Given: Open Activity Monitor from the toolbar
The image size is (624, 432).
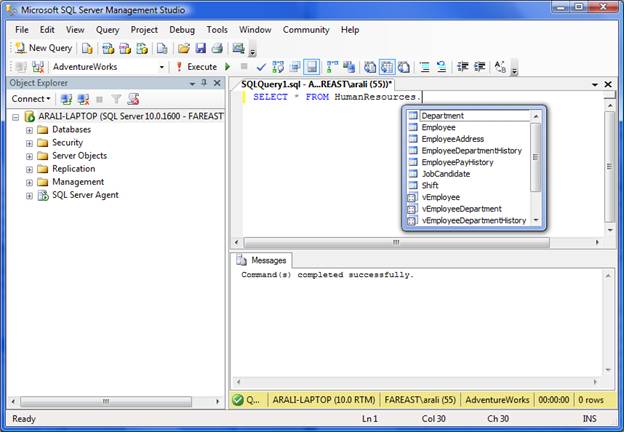Looking at the screenshot, I should click(x=238, y=49).
